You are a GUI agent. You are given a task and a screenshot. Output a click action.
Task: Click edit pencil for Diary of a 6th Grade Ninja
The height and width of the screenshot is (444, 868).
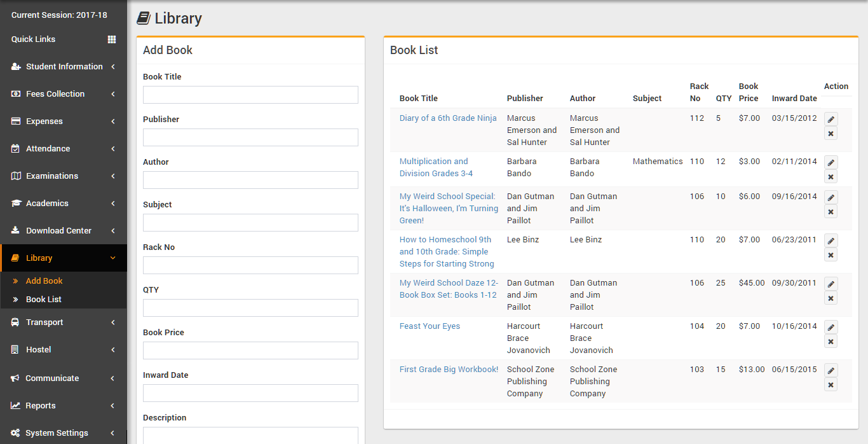click(x=831, y=119)
